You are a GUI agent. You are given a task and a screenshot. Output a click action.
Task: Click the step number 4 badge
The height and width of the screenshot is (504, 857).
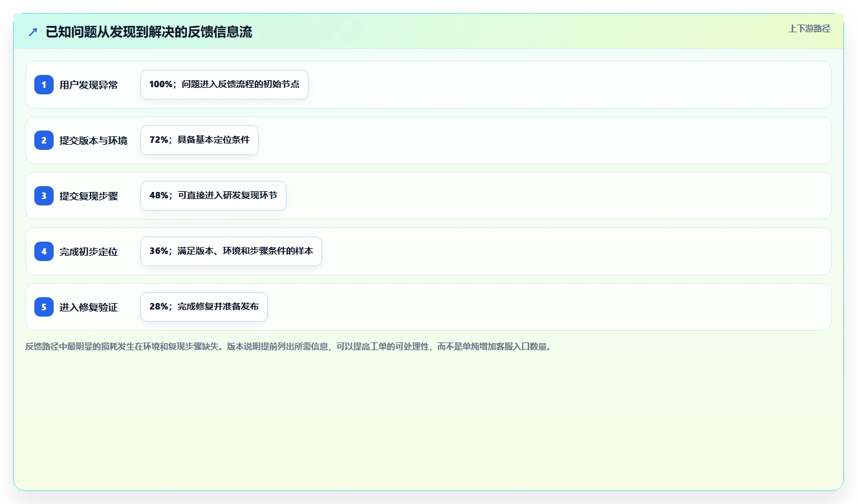click(x=44, y=251)
